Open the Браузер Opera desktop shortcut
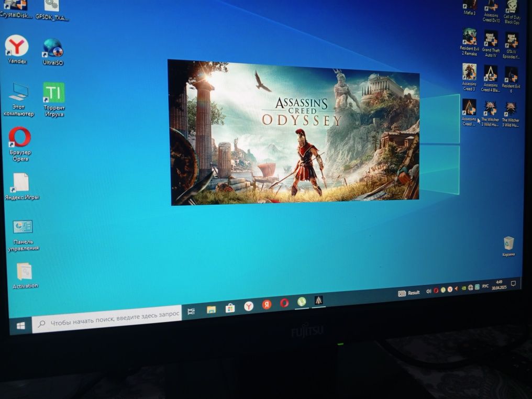The image size is (532, 399). tap(20, 144)
